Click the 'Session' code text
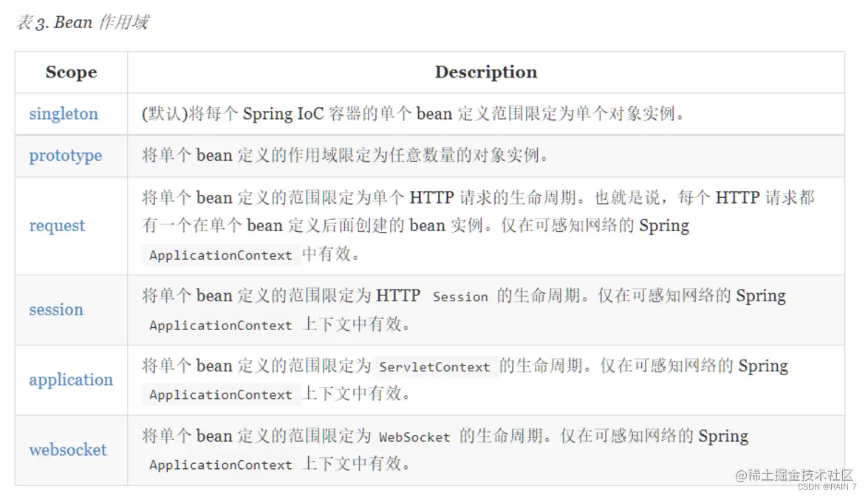The width and height of the screenshot is (868, 497). (x=460, y=297)
